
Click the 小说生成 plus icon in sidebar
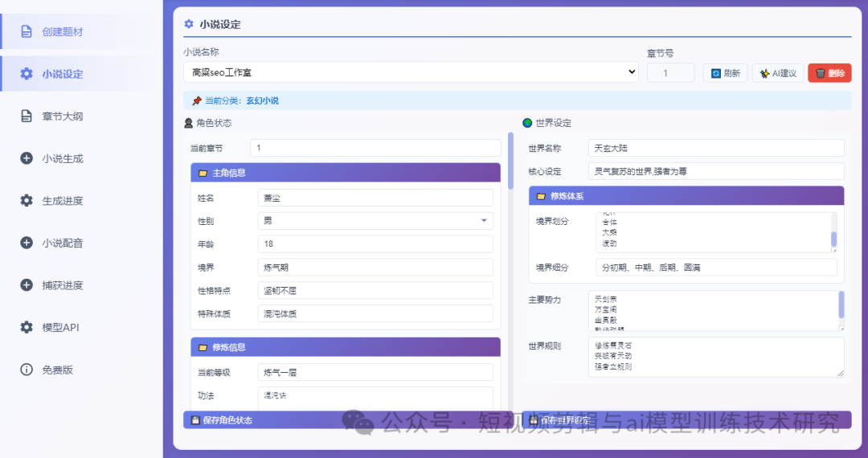click(x=26, y=158)
